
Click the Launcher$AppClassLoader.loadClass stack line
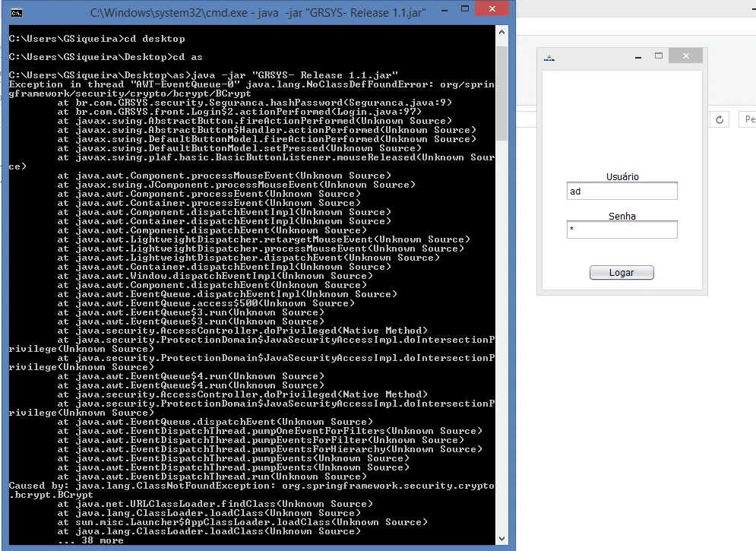[242, 522]
